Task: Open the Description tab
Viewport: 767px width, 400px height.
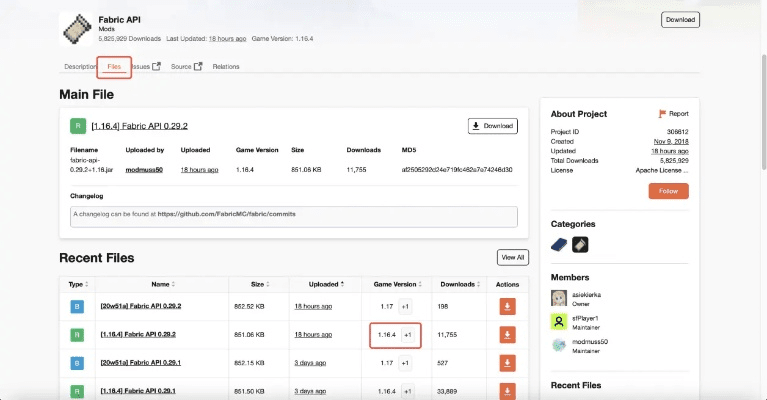Action: 80,67
